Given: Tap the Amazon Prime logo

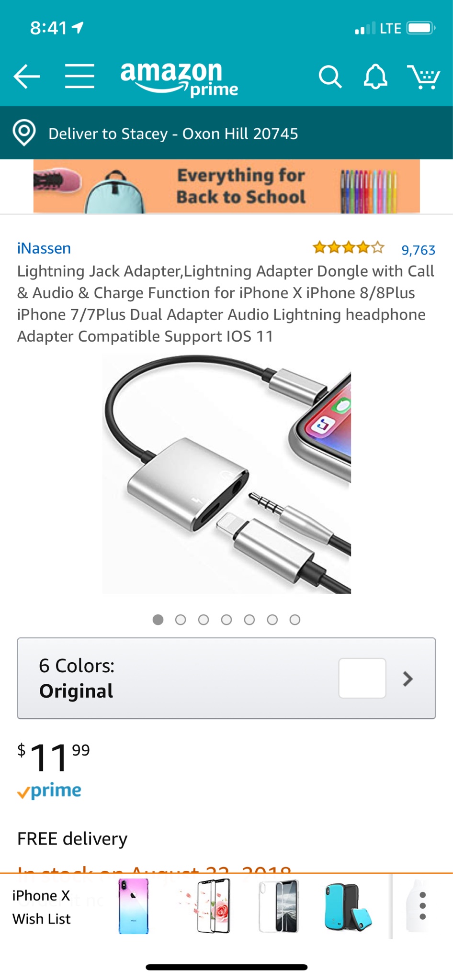Looking at the screenshot, I should [179, 79].
